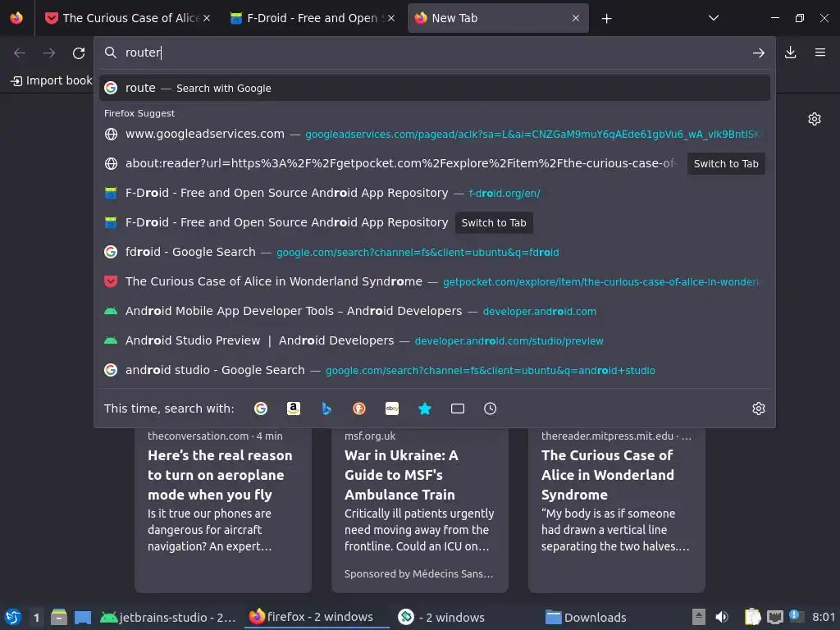Image resolution: width=840 pixels, height=630 pixels.
Task: Click the Reload page icon
Action: click(x=79, y=52)
